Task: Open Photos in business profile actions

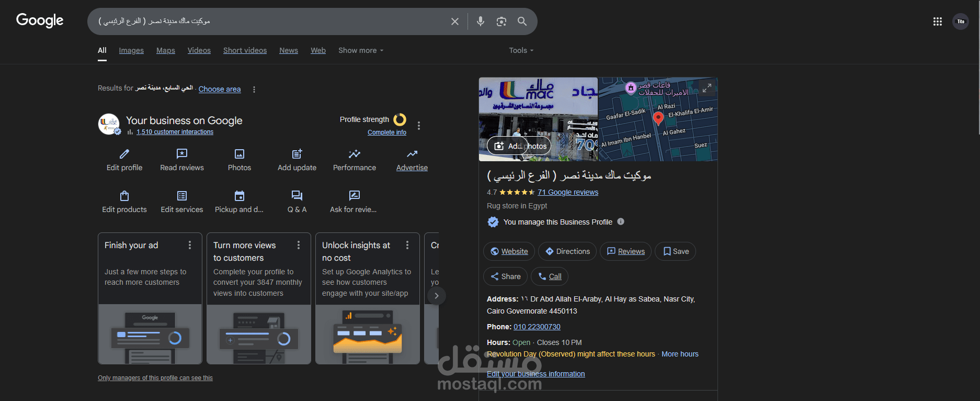Action: click(x=240, y=154)
